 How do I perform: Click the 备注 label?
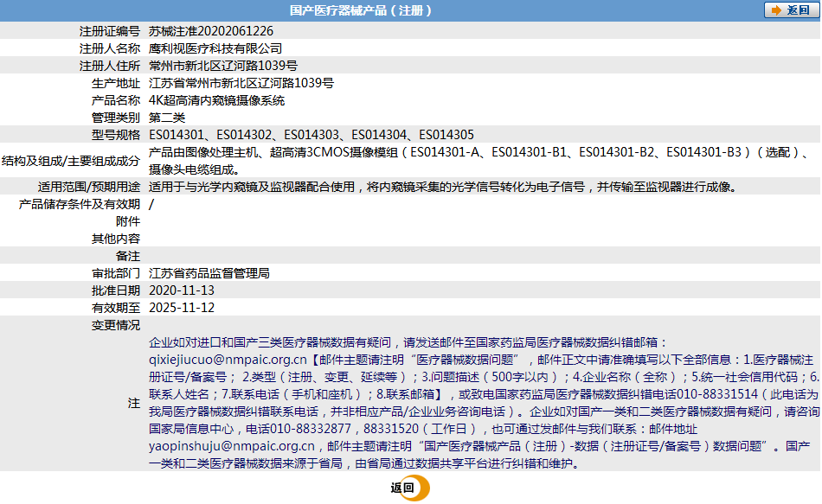pyautogui.click(x=128, y=256)
